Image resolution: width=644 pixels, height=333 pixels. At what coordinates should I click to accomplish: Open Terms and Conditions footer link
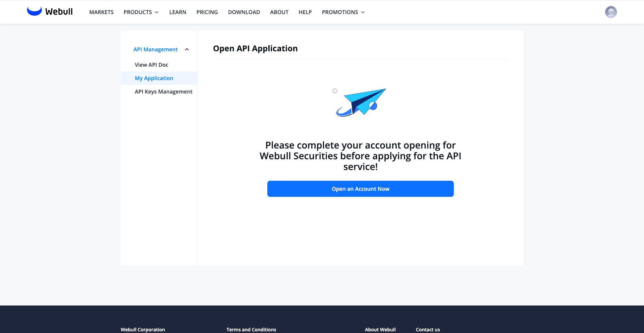click(x=251, y=330)
